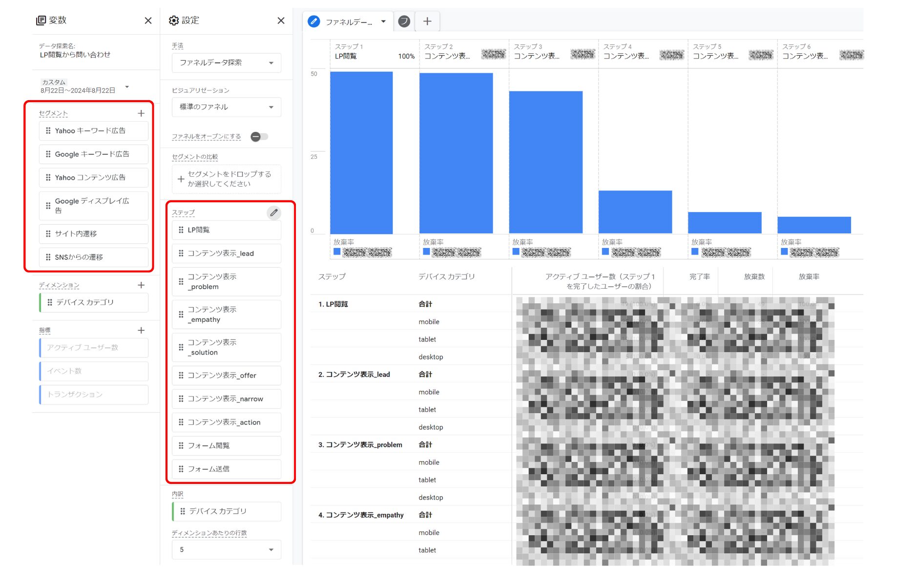Expand the ファネルデー tab dropdown arrow
This screenshot has height=588, width=916.
click(383, 21)
